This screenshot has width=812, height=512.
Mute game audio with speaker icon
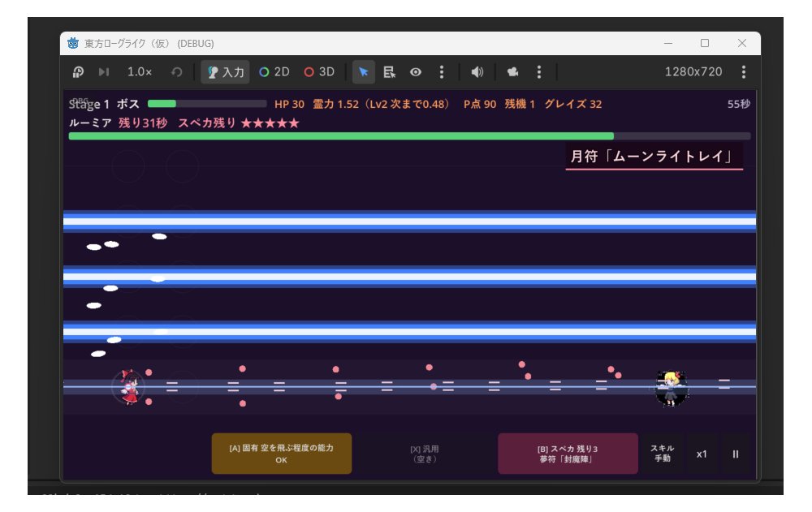tap(477, 72)
